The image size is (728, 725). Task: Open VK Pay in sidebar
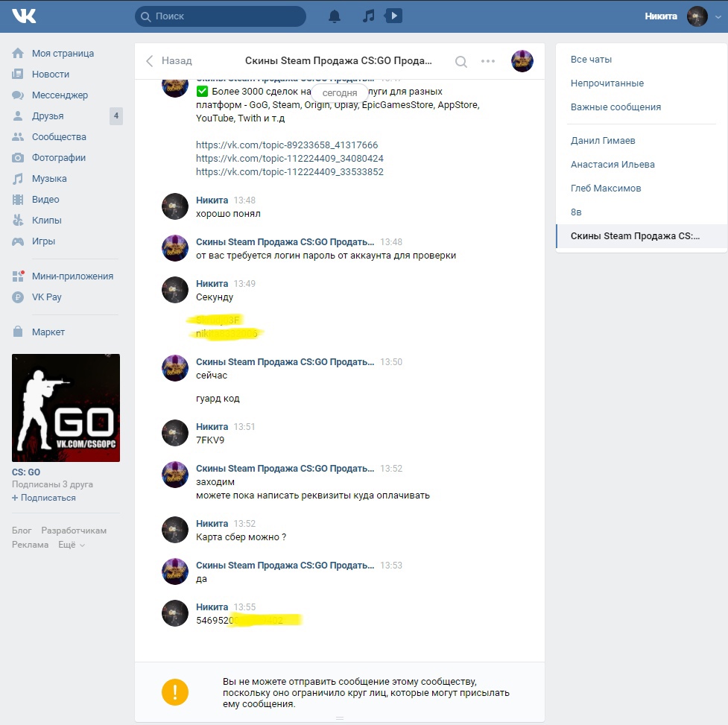[46, 297]
